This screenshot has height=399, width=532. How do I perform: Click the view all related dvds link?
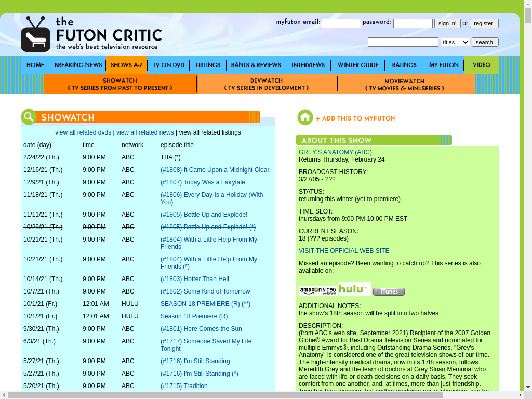(x=83, y=132)
